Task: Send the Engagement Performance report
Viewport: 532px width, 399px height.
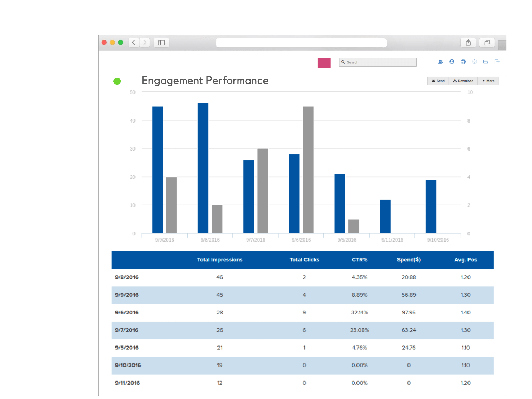Action: tap(438, 81)
